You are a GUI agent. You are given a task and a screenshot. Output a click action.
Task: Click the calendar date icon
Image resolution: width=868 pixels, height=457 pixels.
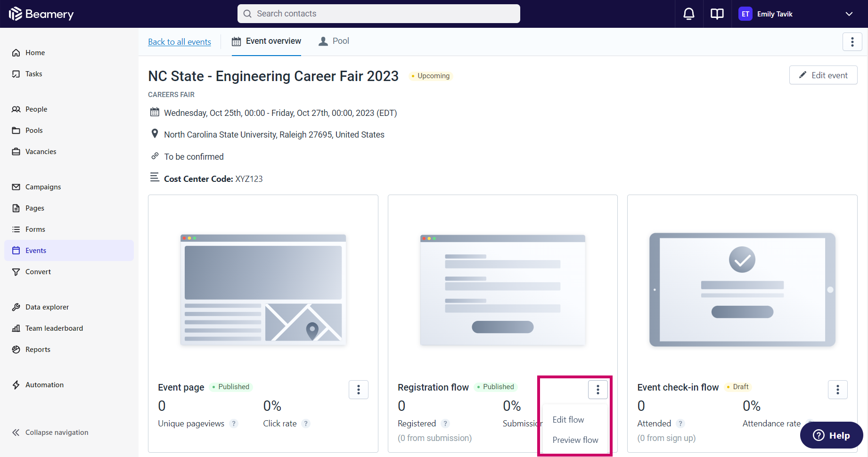coord(155,112)
